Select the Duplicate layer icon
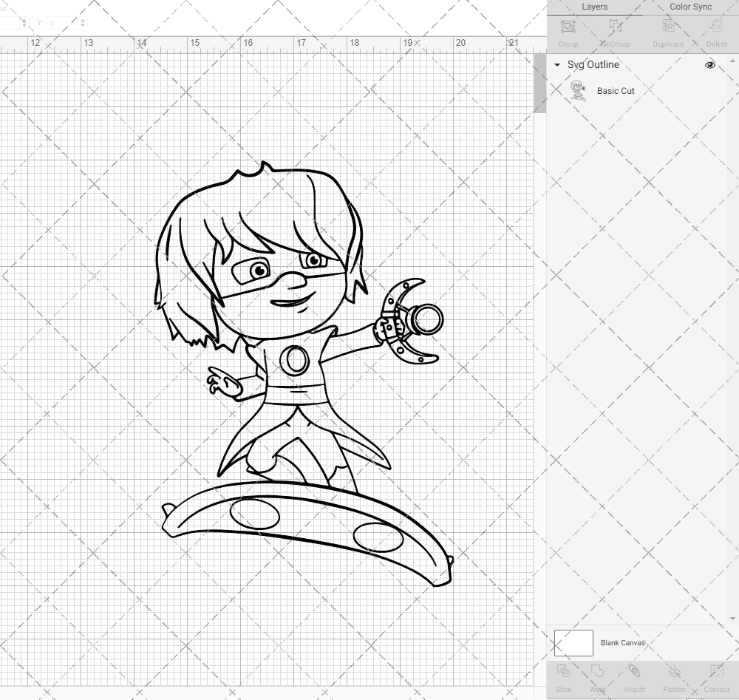The image size is (739, 700). pyautogui.click(x=667, y=31)
